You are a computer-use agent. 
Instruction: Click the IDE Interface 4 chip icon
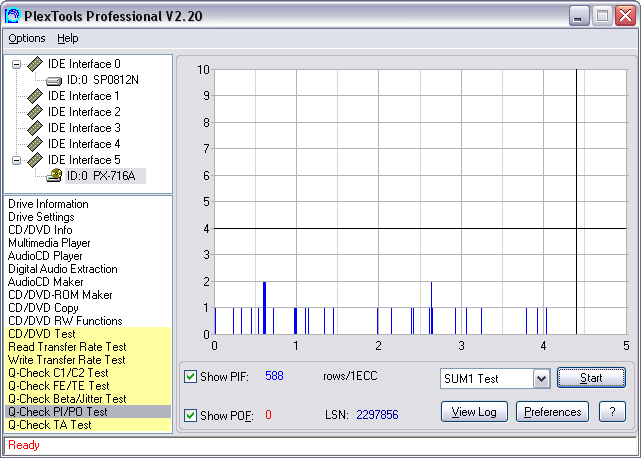(x=35, y=144)
